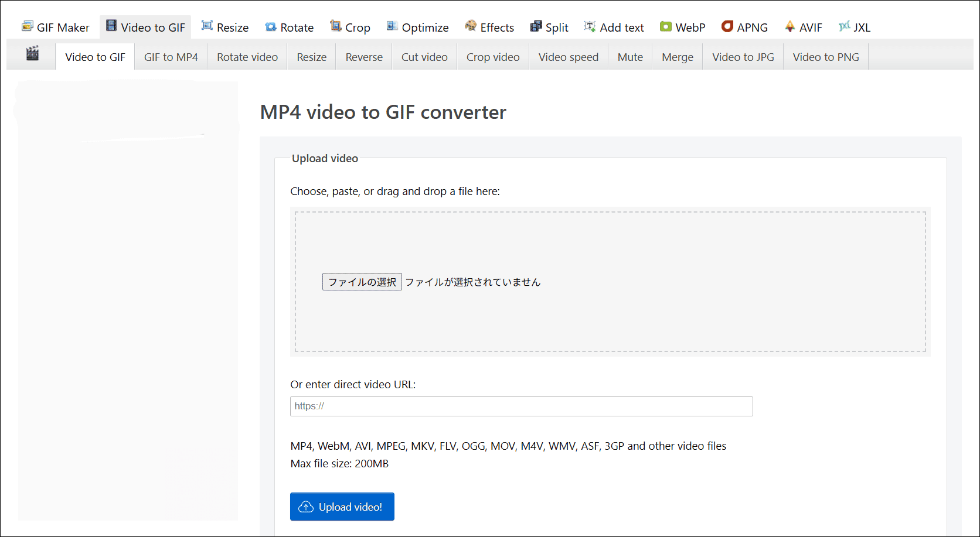980x537 pixels.
Task: Click the green WebP icon
Action: point(665,26)
